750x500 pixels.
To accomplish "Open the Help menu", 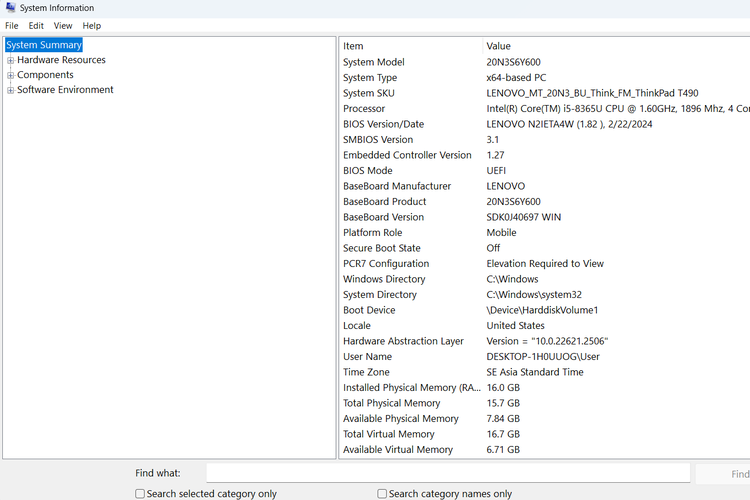I will coord(92,25).
